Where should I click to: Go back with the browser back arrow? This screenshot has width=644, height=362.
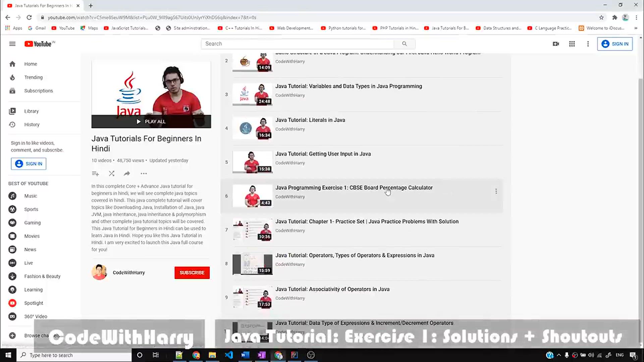[x=8, y=17]
